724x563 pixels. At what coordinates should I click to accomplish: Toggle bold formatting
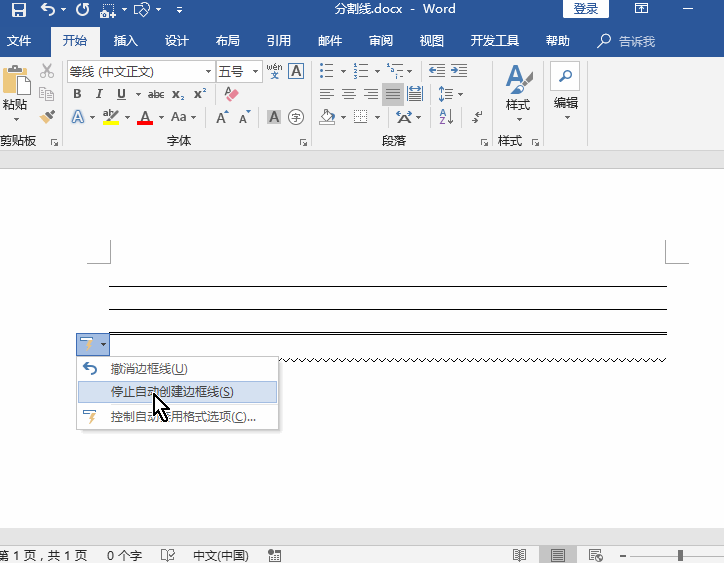click(77, 94)
